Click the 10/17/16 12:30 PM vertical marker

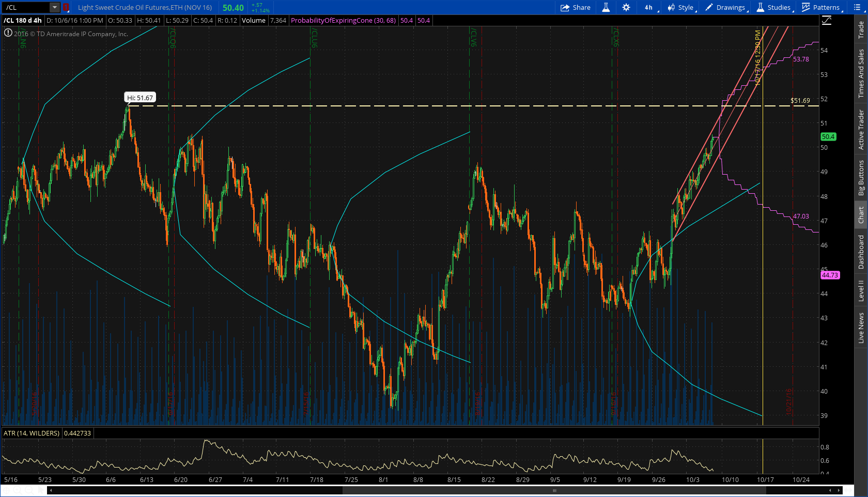point(758,57)
